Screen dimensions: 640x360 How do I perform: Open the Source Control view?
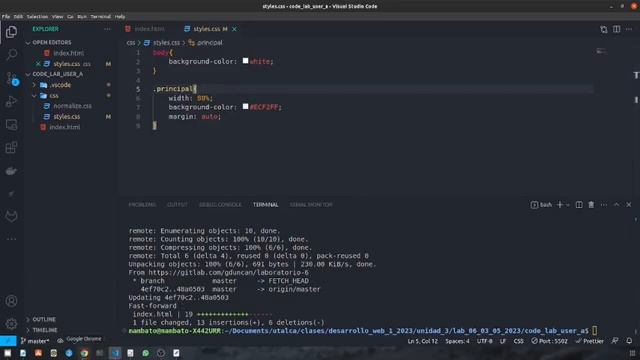click(x=11, y=78)
